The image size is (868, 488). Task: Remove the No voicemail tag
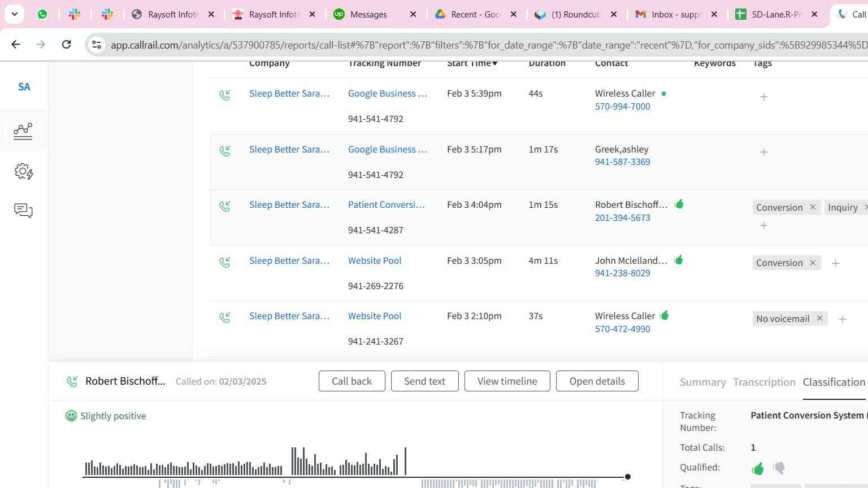[819, 319]
